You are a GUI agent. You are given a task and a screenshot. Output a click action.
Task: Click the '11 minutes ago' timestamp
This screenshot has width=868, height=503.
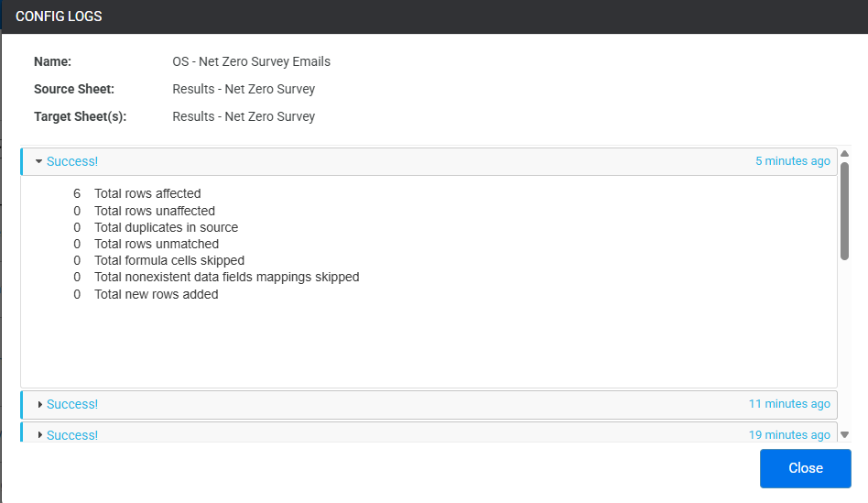789,404
